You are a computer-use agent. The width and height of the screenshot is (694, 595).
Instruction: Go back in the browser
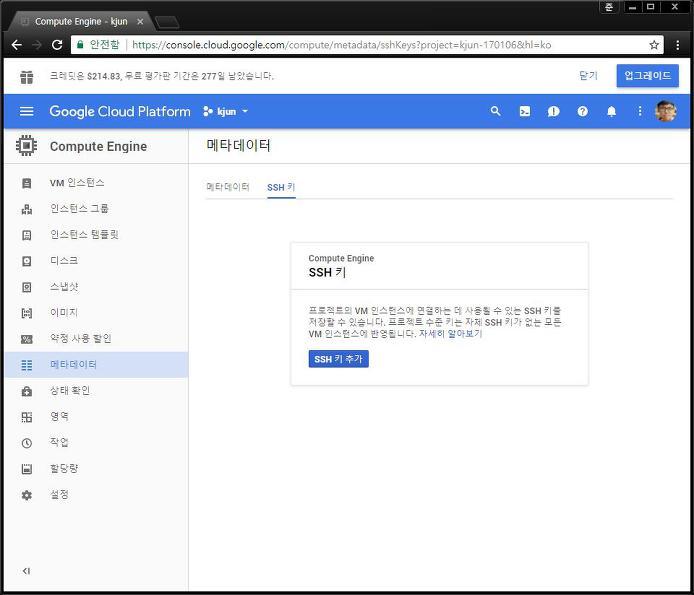click(16, 45)
